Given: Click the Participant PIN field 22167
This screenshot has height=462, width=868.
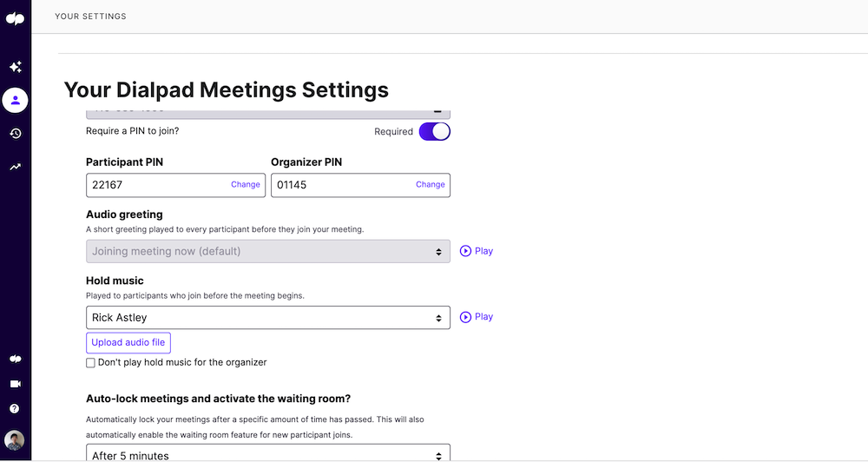Looking at the screenshot, I should coord(175,185).
